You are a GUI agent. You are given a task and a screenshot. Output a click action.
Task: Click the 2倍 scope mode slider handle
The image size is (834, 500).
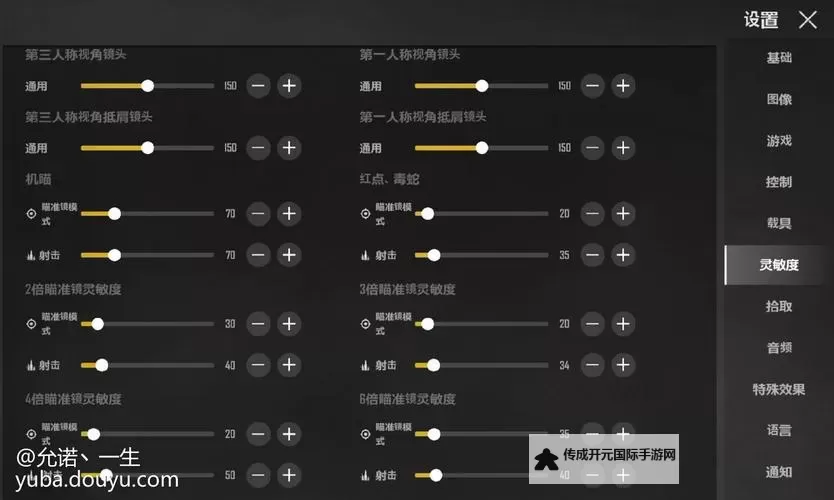97,324
